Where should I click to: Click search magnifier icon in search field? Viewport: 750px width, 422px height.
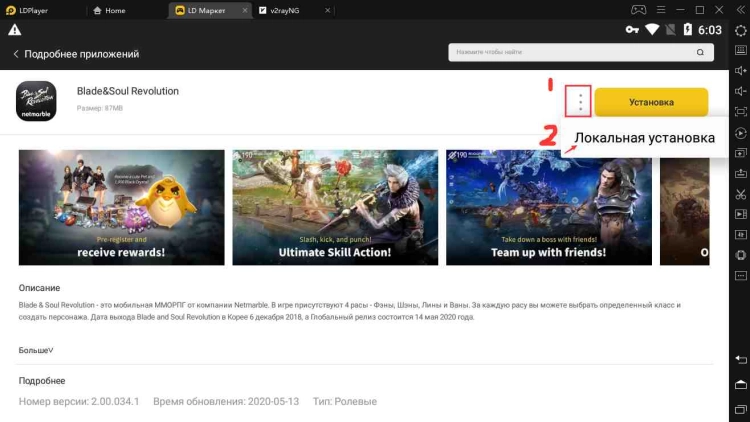(x=700, y=52)
